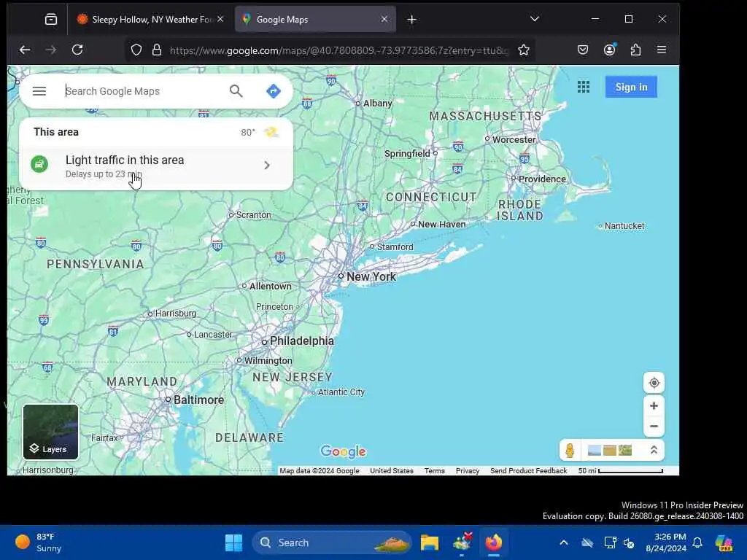Open the Google apps grid
747x560 pixels.
tap(584, 87)
